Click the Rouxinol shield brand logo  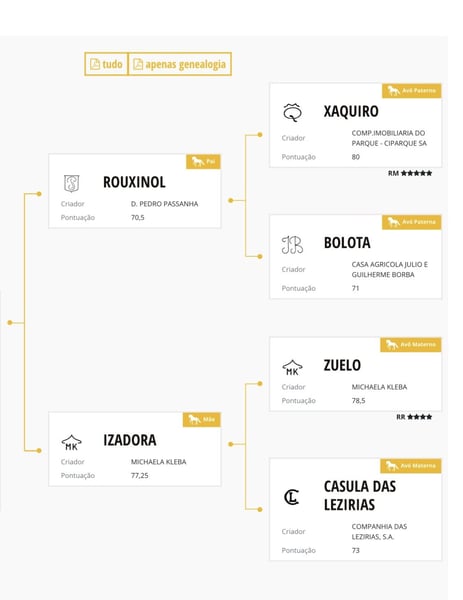(x=72, y=183)
